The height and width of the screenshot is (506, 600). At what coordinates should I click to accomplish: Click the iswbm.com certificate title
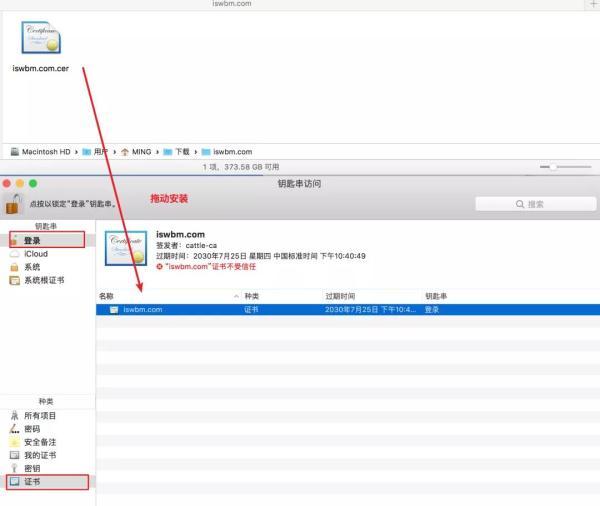(180, 234)
